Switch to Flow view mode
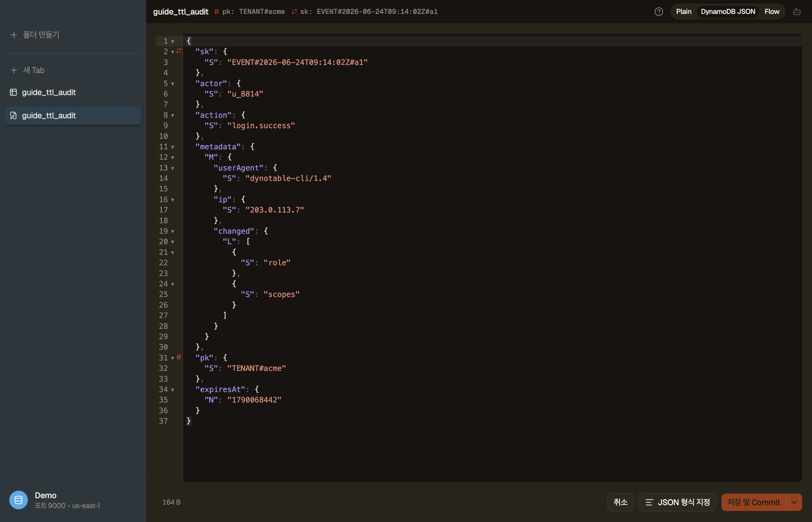The height and width of the screenshot is (522, 812). coord(772,12)
